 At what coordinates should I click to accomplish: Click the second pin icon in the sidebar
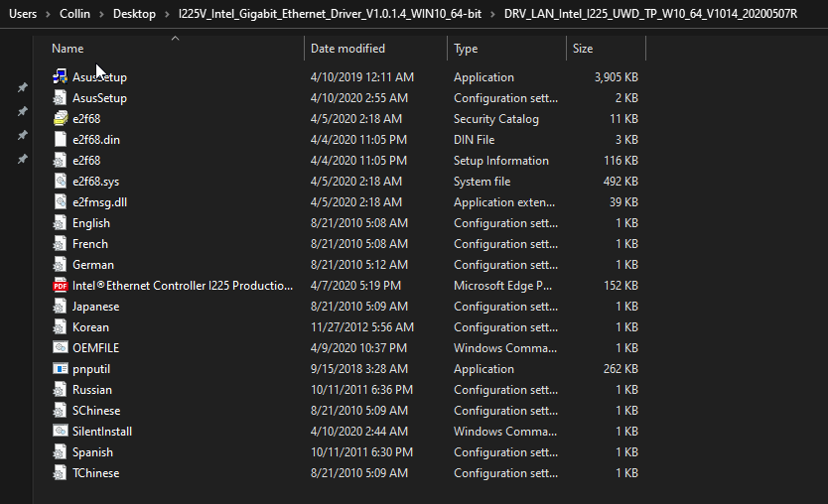pos(22,111)
